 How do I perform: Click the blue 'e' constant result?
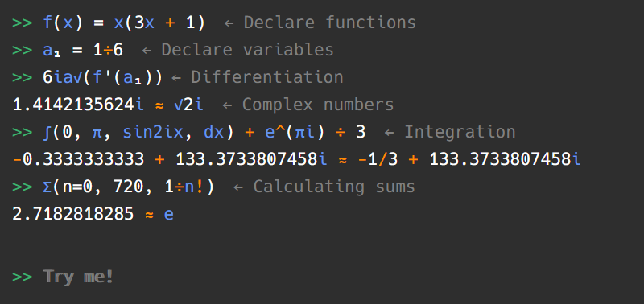point(169,215)
